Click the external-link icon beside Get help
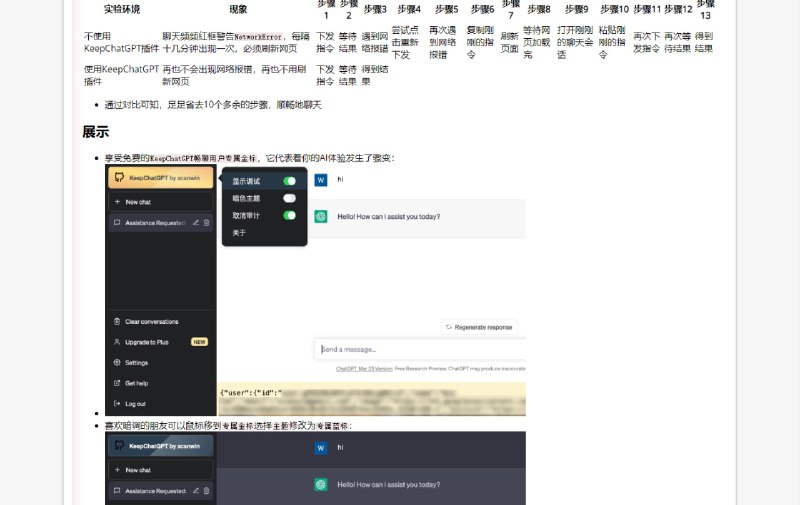 117,383
